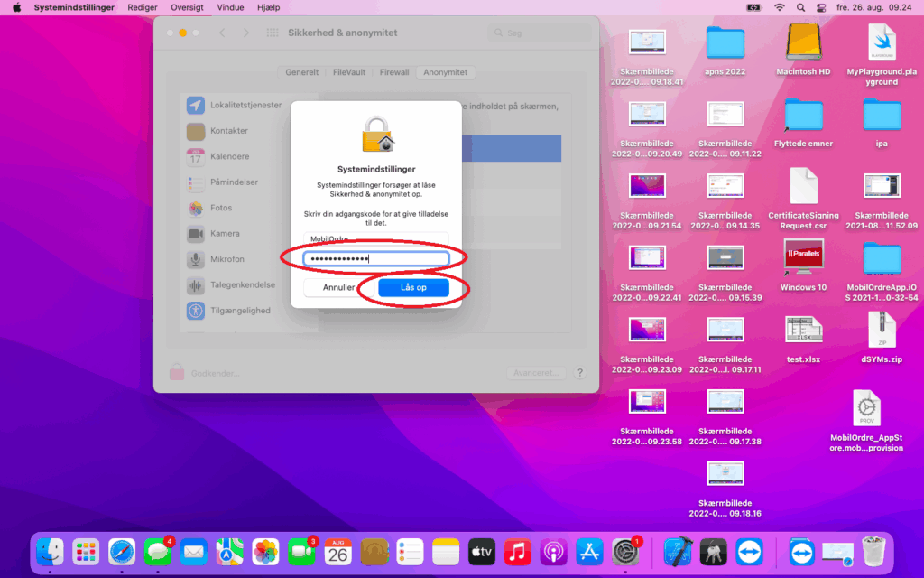Viewport: 924px width, 578px height.
Task: Open App Store from the Dock
Action: 589,551
